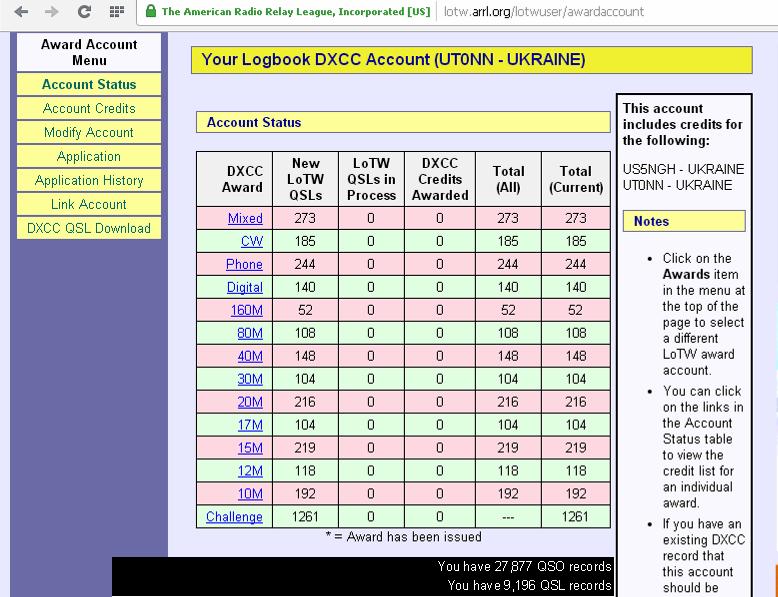Viewport: 778px width, 597px height.
Task: Open Account Status in the menu
Action: tap(89, 84)
